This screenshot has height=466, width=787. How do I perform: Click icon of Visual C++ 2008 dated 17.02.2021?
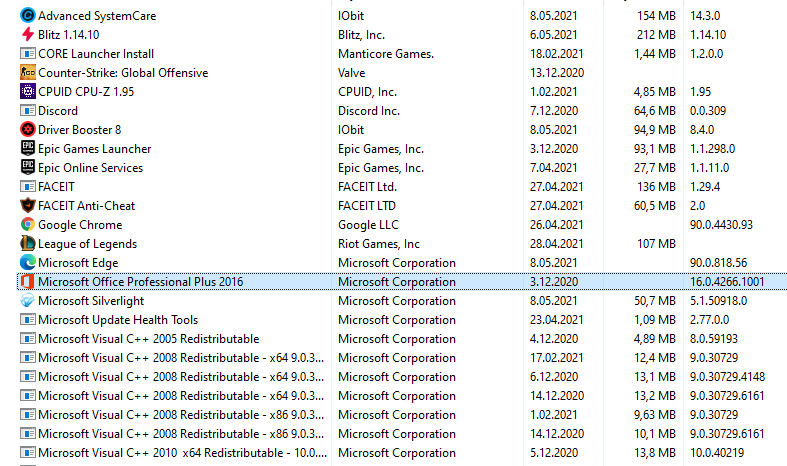pyautogui.click(x=28, y=358)
